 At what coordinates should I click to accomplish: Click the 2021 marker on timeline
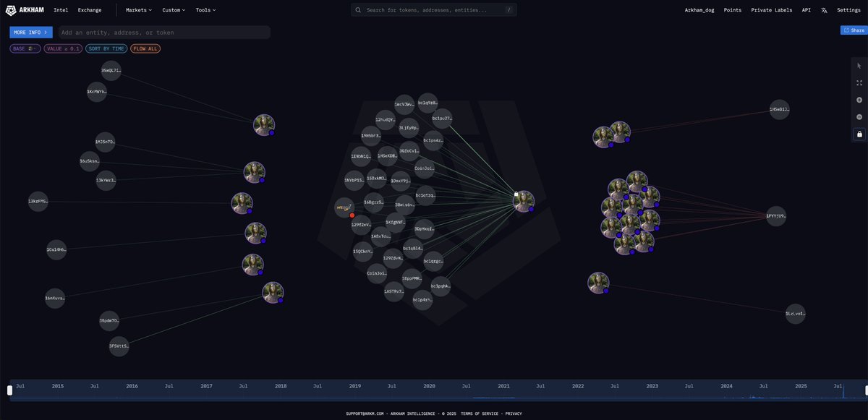point(503,386)
